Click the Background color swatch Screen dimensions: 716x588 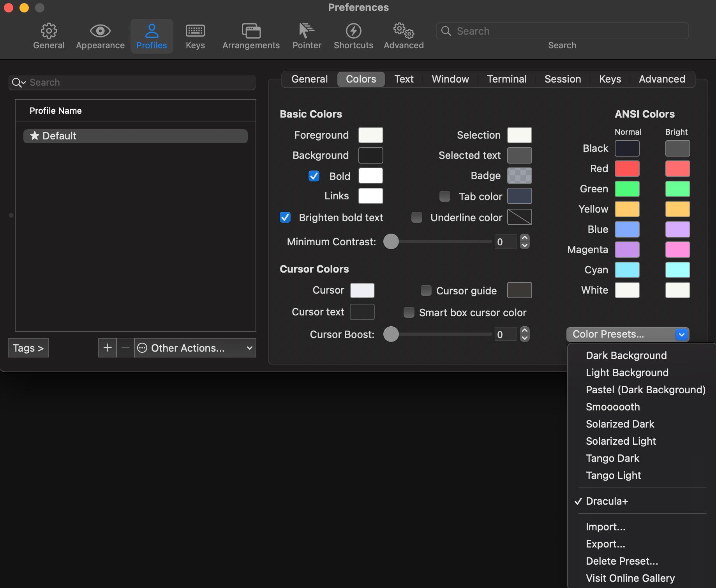(370, 155)
